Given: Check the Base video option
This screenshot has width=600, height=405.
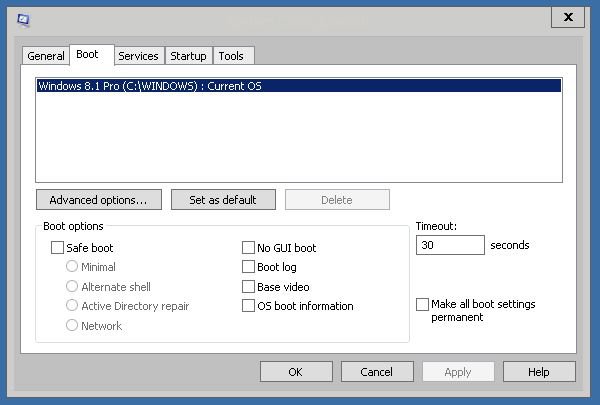Looking at the screenshot, I should click(x=248, y=287).
